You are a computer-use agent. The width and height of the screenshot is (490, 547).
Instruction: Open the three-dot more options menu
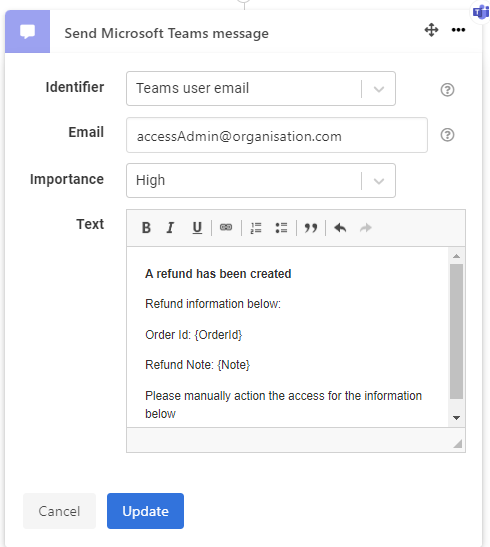458,30
